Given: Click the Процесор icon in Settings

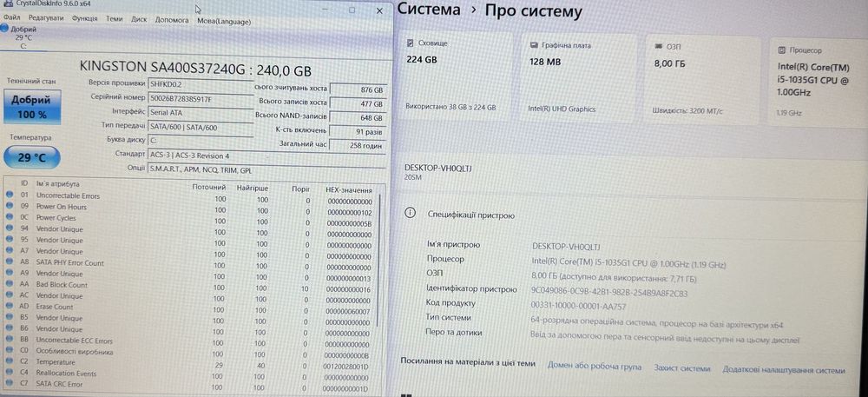Looking at the screenshot, I should click(x=782, y=50).
